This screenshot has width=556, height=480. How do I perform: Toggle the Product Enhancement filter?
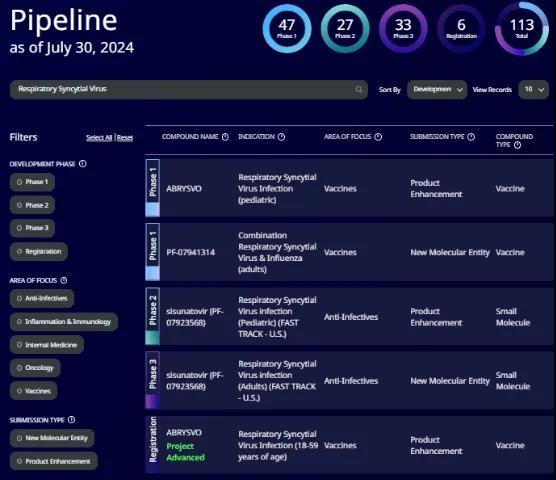[x=54, y=461]
